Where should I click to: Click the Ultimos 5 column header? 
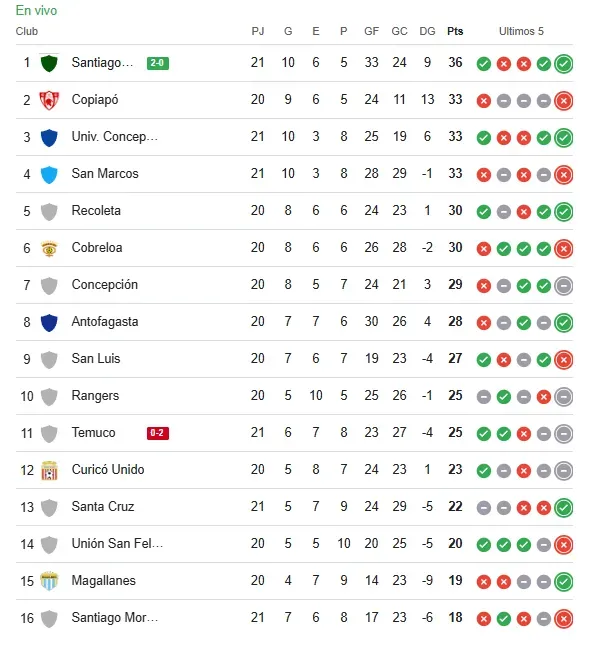pyautogui.click(x=521, y=31)
